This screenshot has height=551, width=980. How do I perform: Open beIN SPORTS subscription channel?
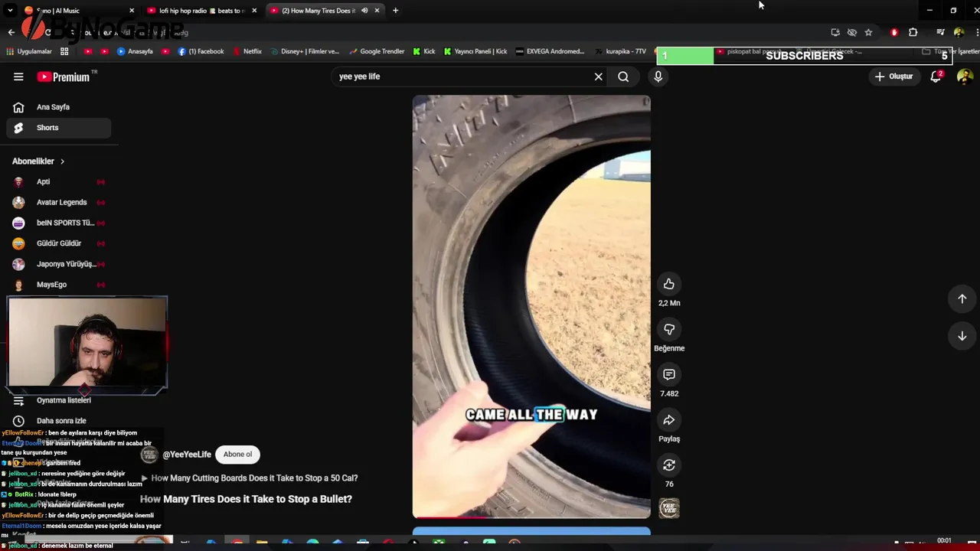pyautogui.click(x=58, y=223)
